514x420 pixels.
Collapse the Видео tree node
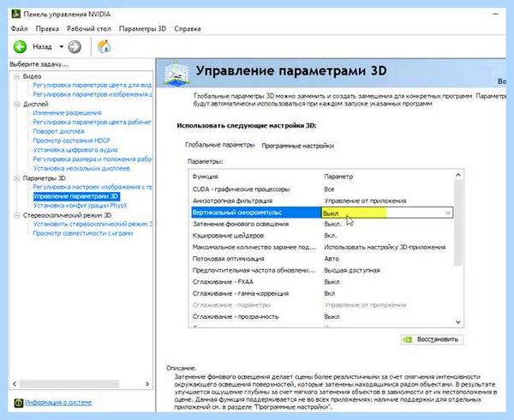pyautogui.click(x=17, y=76)
